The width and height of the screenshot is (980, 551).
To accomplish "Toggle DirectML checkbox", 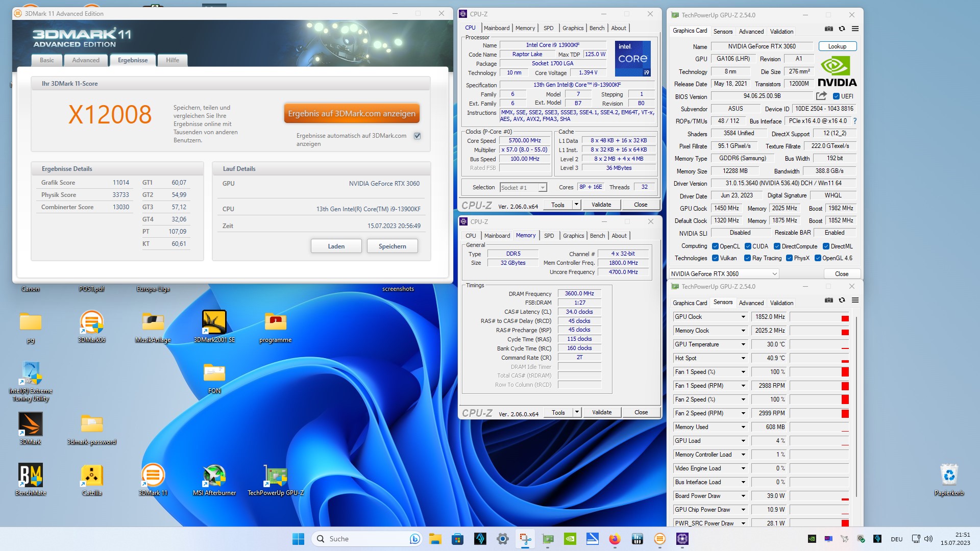I will pos(826,246).
